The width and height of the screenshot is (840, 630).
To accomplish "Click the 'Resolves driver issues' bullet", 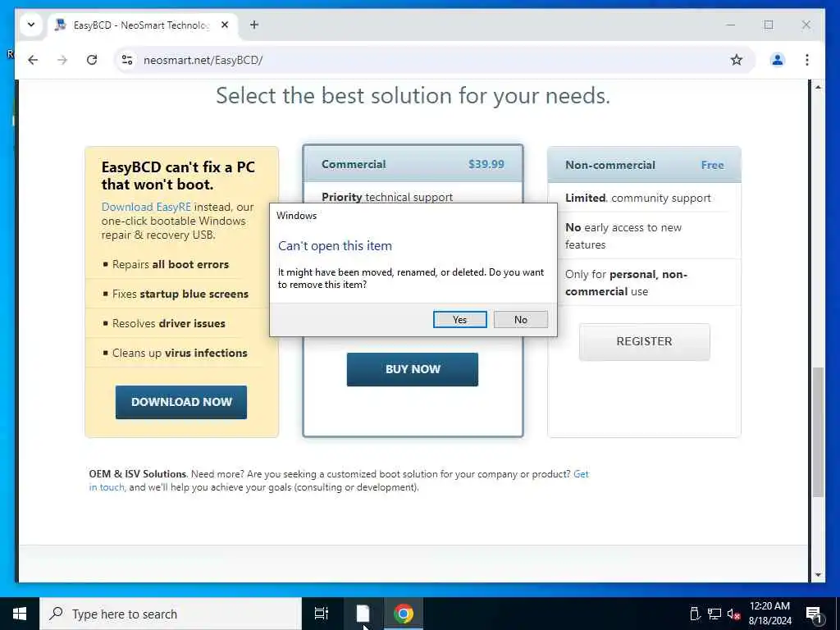I will coord(168,323).
